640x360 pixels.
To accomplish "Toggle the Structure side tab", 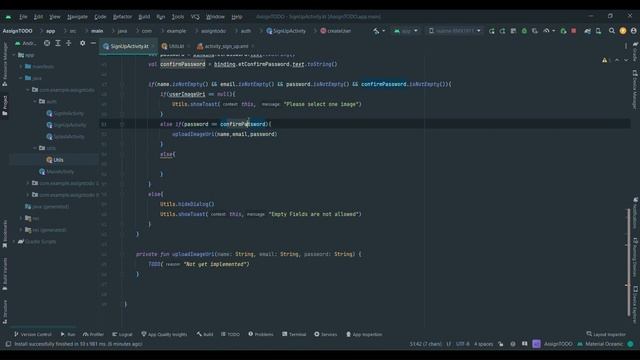I will [x=5, y=312].
